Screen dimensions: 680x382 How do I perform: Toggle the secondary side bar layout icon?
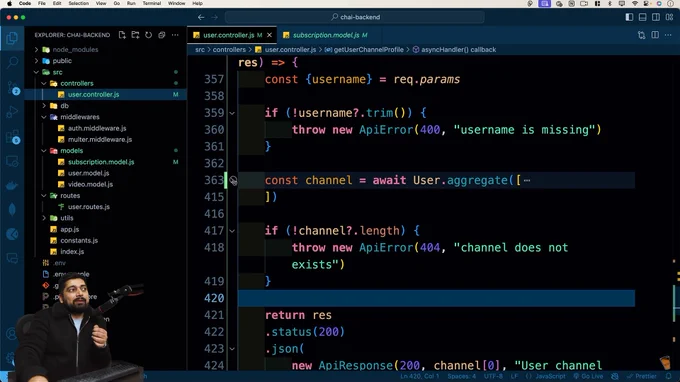(656, 17)
